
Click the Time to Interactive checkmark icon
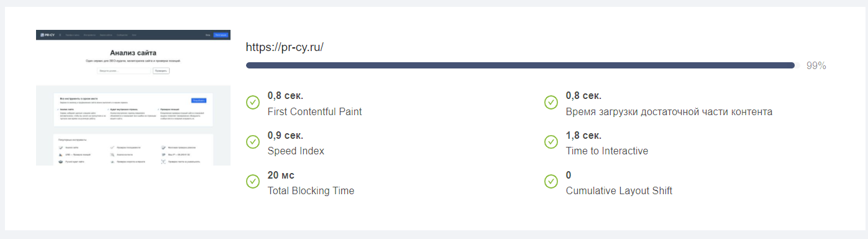[x=551, y=142]
